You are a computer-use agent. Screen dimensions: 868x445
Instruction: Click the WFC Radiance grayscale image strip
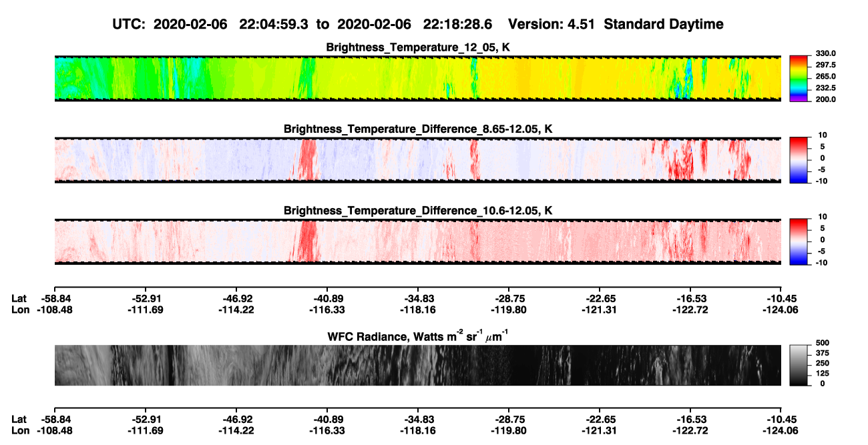[x=418, y=366]
